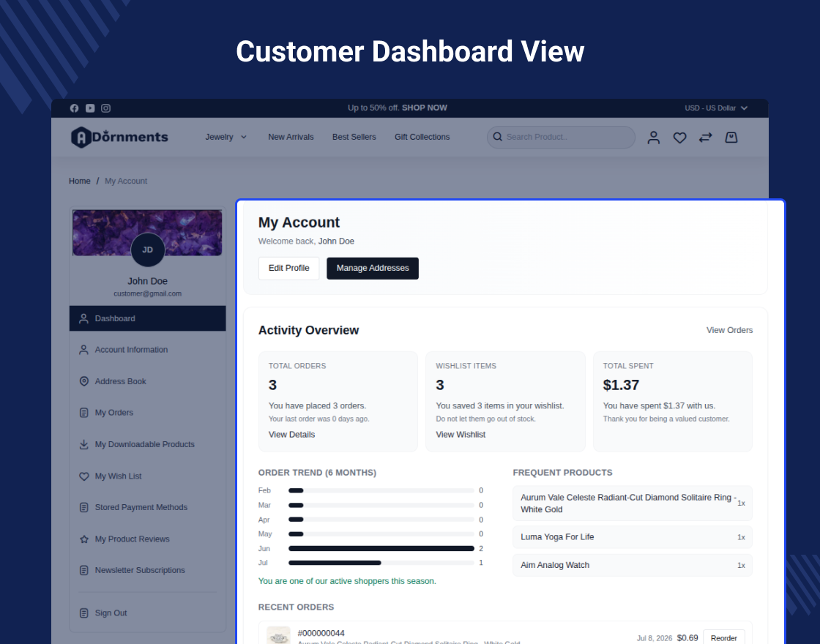The height and width of the screenshot is (644, 820).
Task: Expand the USD - US Dollar currency dropdown
Action: 716,108
